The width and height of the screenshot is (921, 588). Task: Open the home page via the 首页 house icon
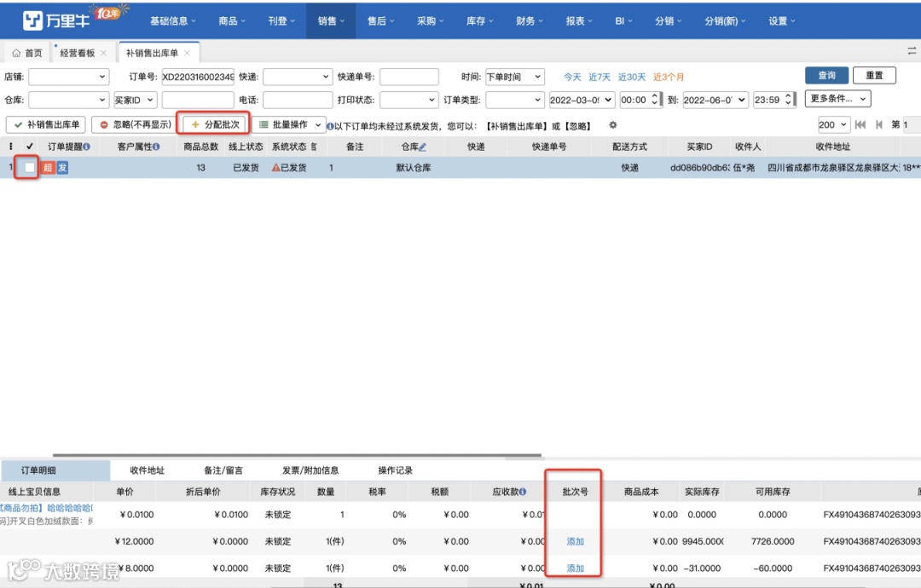point(17,52)
